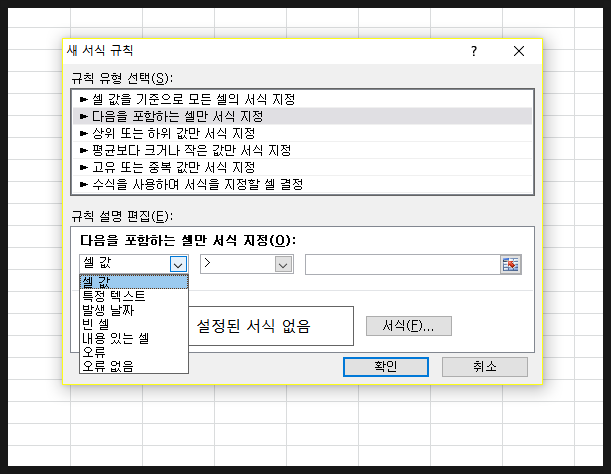The height and width of the screenshot is (474, 611).
Task: Select 특정 텍스트 in the dropdown list
Action: point(134,296)
